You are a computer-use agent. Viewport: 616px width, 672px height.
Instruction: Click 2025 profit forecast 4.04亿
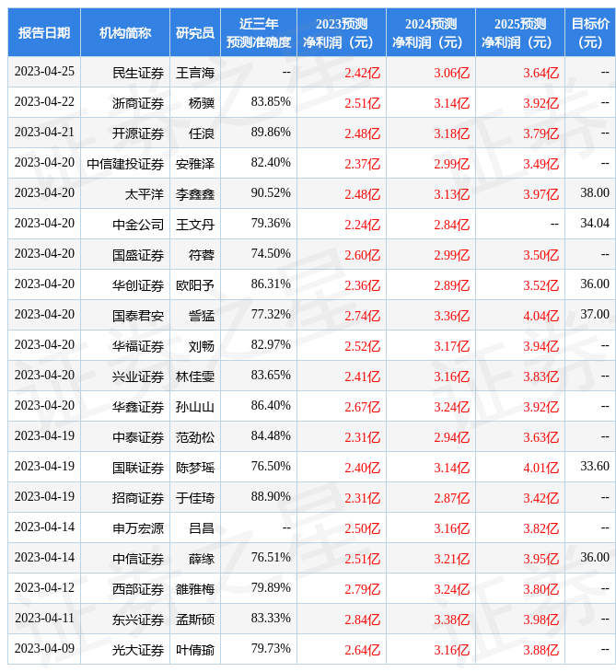(x=541, y=317)
